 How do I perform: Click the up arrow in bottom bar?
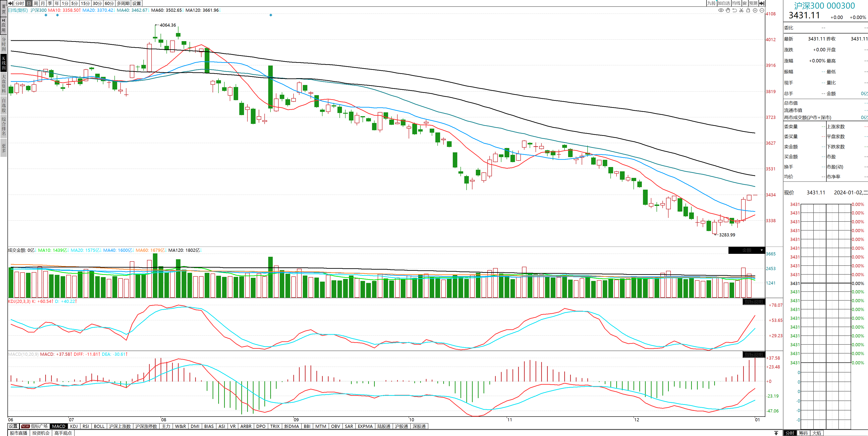[776, 433]
